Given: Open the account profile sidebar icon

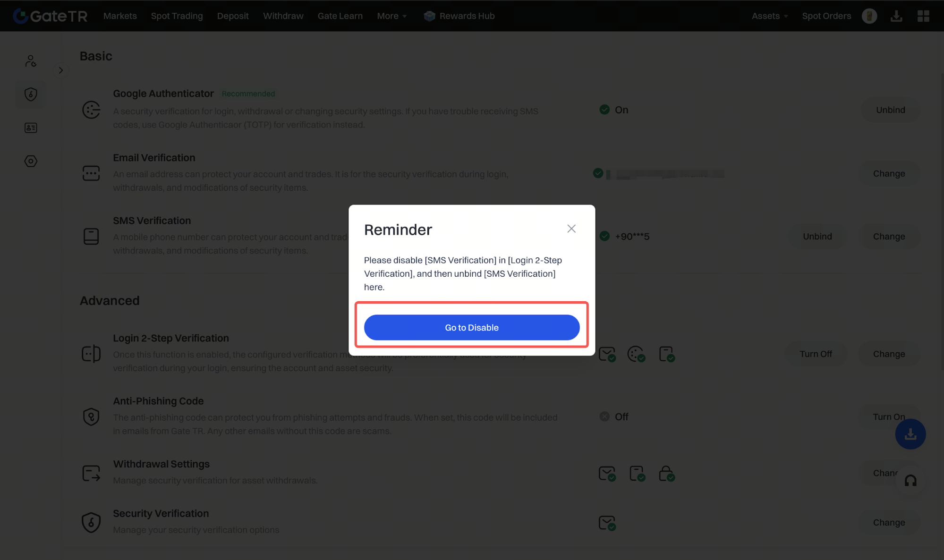Looking at the screenshot, I should [x=31, y=61].
